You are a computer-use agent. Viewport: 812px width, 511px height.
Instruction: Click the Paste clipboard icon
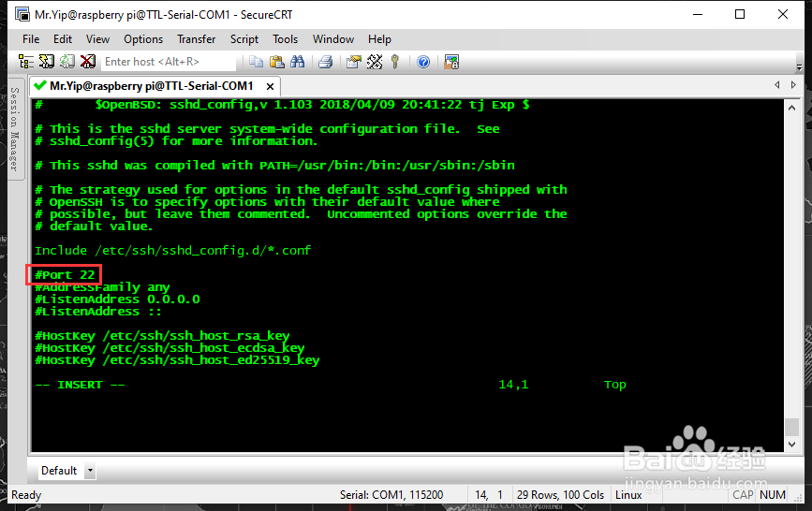point(277,62)
